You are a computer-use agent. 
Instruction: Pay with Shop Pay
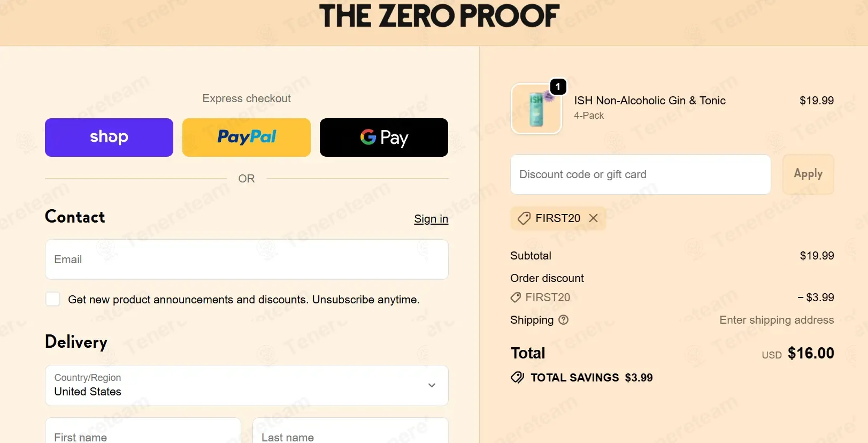tap(109, 138)
